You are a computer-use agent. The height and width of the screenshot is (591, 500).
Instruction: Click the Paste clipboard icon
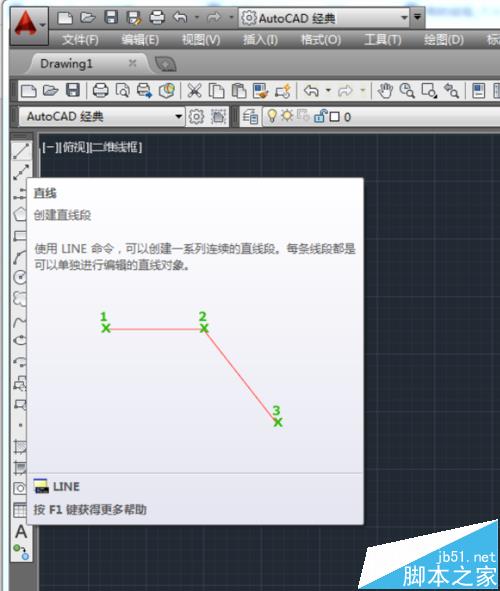point(239,91)
